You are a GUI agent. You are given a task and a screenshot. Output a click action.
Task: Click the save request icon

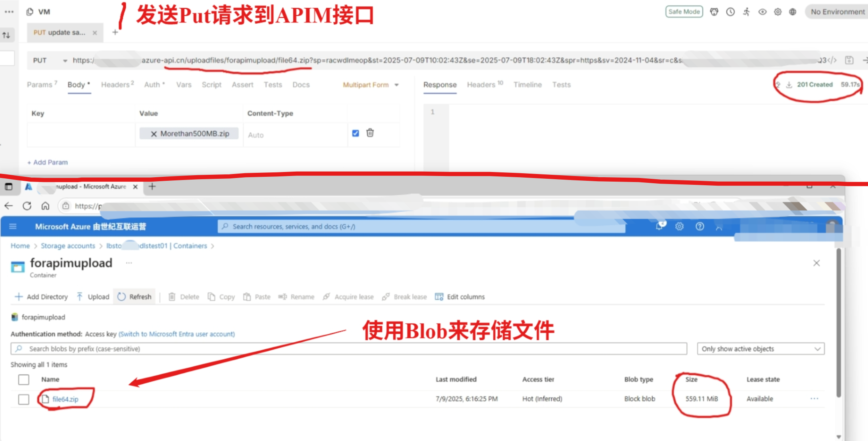[849, 60]
